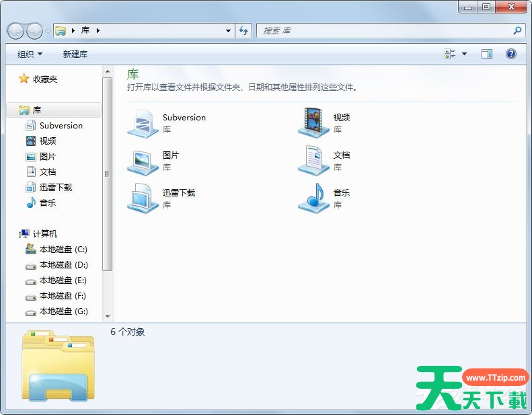This screenshot has width=532, height=415.
Task: Open the recent pages dropdown beside Forward button
Action: coord(48,31)
